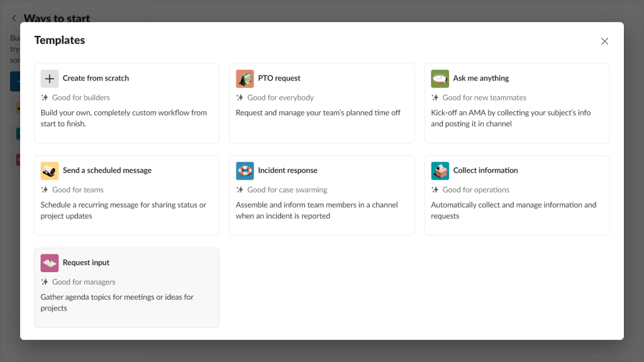Click the Collect information inbox tray icon
The image size is (644, 362).
440,170
